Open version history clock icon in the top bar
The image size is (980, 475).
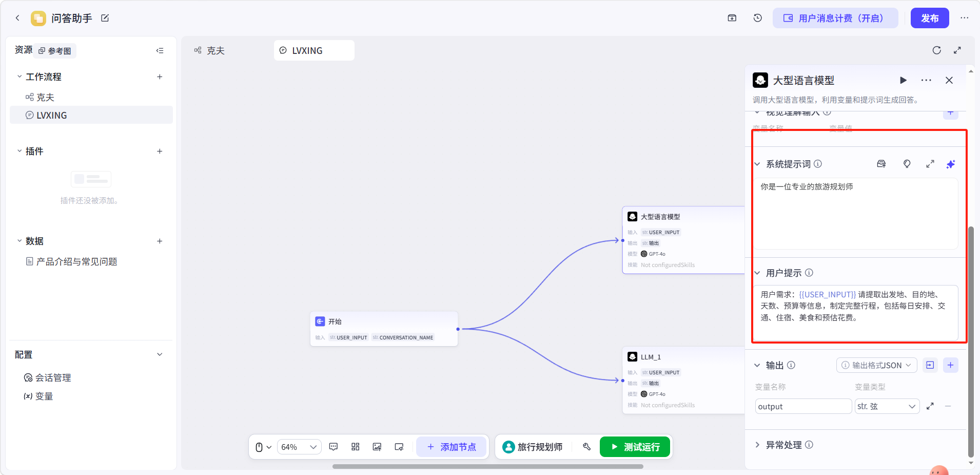point(758,18)
